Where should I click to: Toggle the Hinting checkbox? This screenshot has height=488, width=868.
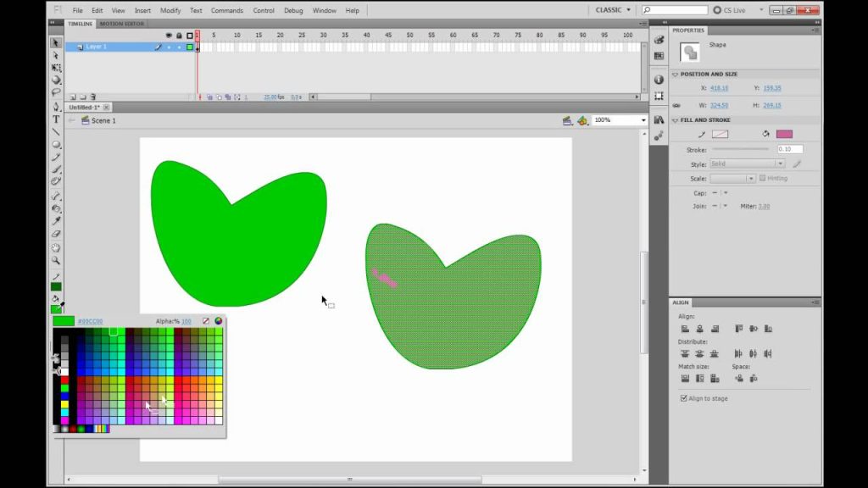[762, 178]
